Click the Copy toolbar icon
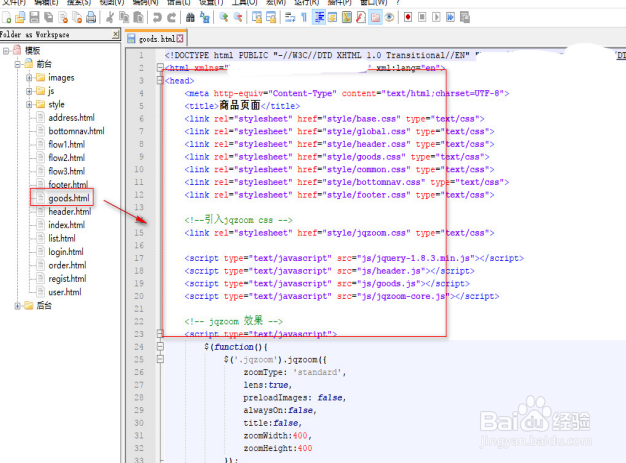626x463 pixels. pos(124,18)
